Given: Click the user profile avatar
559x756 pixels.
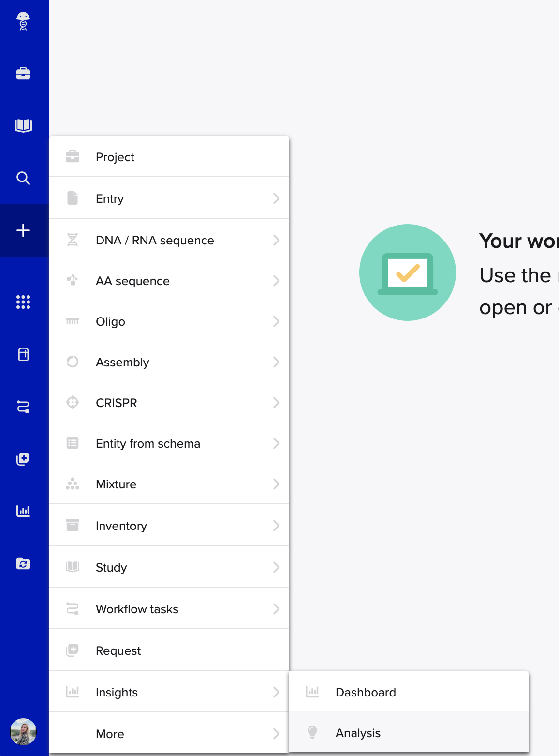Looking at the screenshot, I should (x=23, y=731).
